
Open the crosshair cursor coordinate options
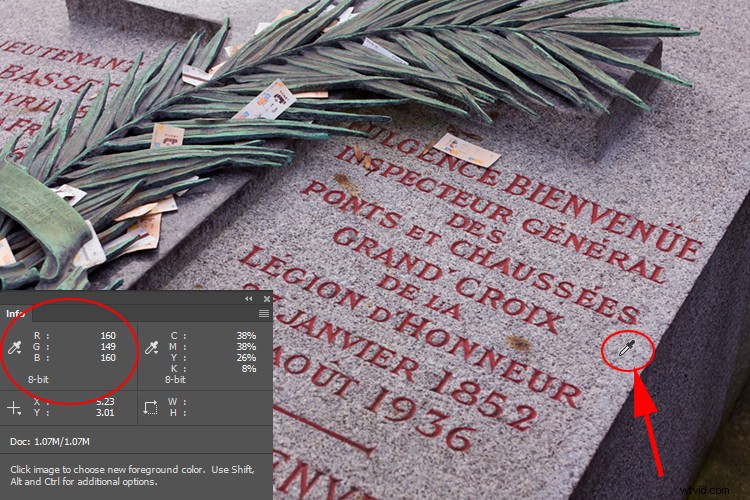coord(14,408)
